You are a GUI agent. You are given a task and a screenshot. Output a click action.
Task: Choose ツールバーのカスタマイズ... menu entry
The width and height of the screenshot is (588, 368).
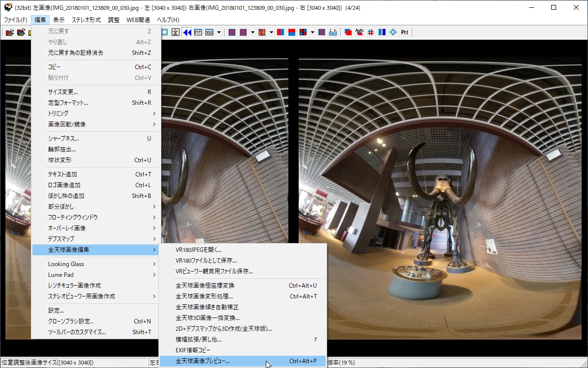[97, 332]
